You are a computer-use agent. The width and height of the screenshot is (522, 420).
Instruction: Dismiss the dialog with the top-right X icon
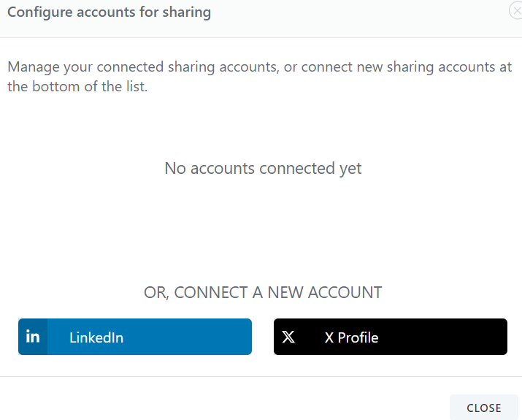tap(516, 11)
